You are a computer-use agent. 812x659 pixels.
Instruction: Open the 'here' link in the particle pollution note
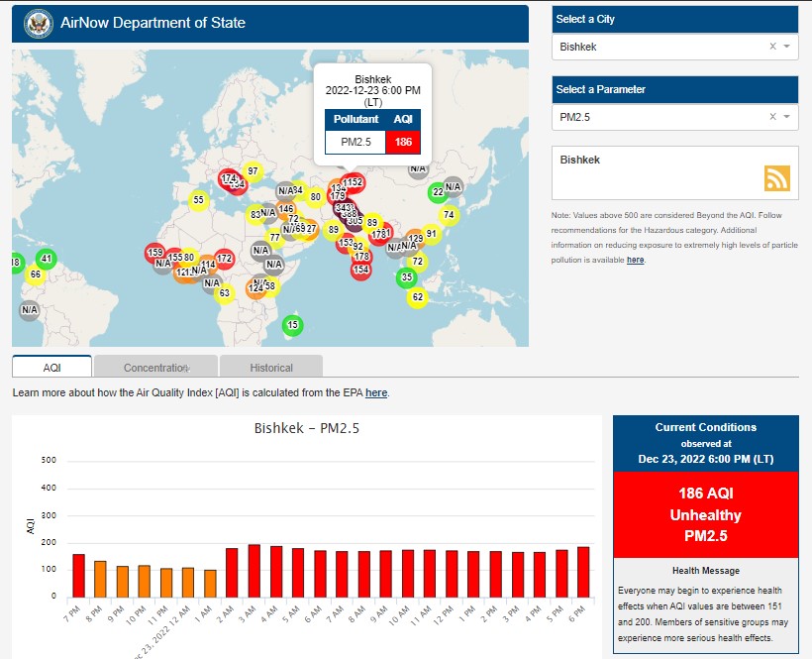(635, 260)
